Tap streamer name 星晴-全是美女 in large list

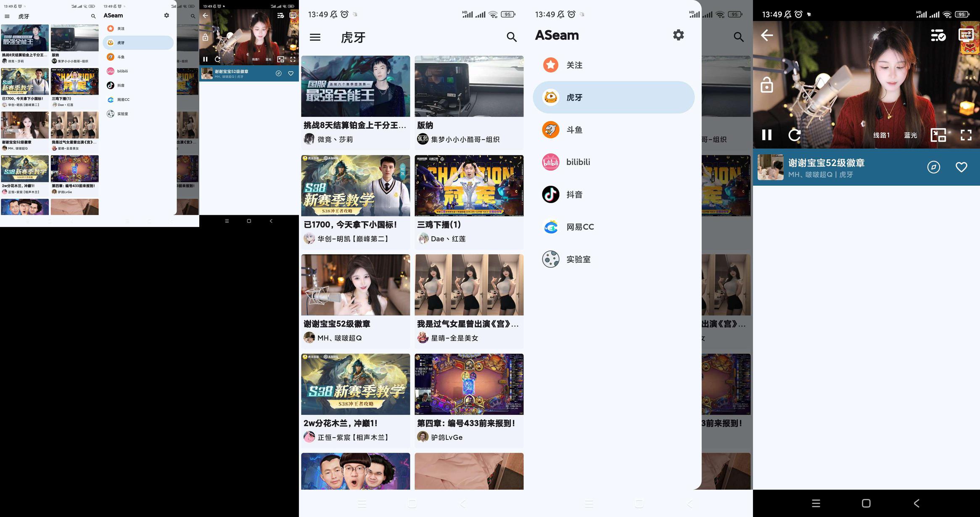click(x=454, y=338)
